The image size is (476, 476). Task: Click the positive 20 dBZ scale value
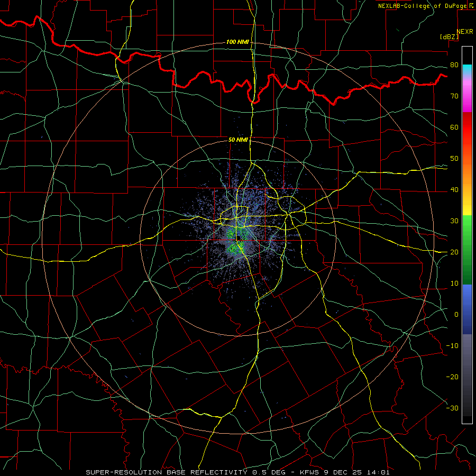pos(454,252)
